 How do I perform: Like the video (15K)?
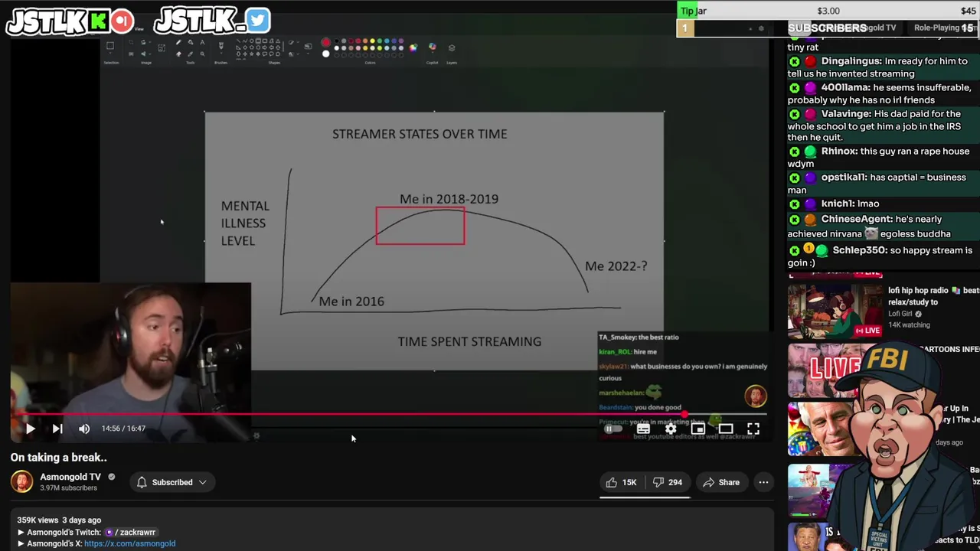[621, 482]
